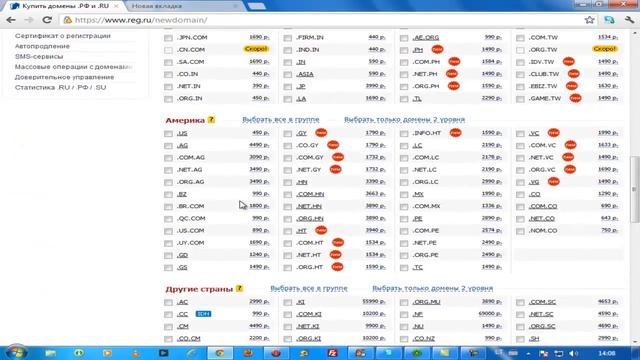
Task: Check the .COM.AG domain box
Action: point(168,158)
